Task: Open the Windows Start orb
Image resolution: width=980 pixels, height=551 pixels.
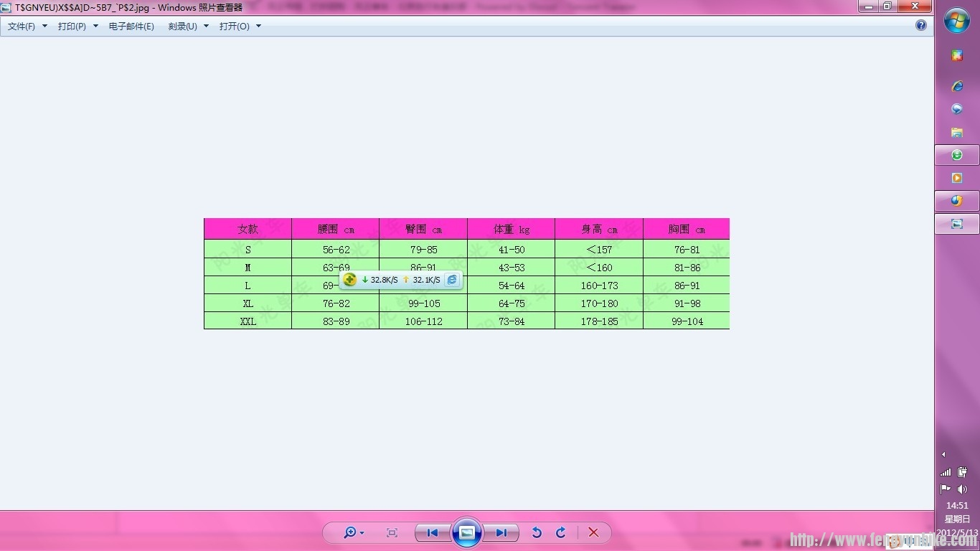Action: (x=957, y=21)
